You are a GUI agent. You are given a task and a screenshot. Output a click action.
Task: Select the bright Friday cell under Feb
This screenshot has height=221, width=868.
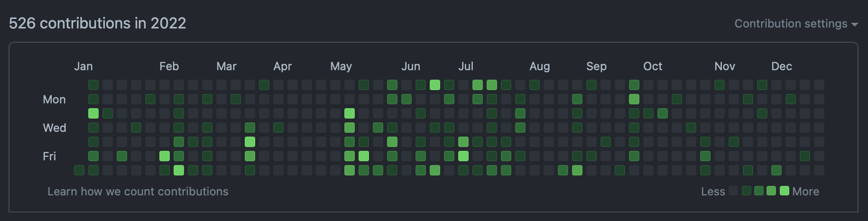(x=165, y=156)
